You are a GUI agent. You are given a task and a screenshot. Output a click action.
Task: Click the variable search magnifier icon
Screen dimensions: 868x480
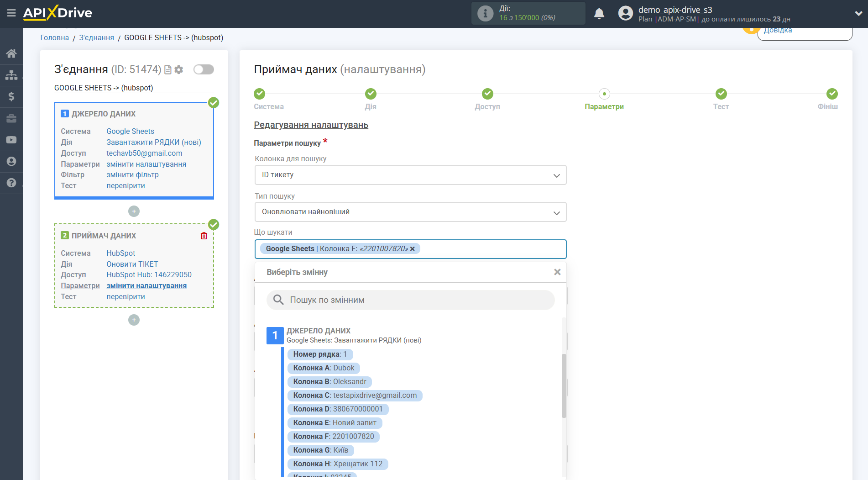click(x=278, y=300)
